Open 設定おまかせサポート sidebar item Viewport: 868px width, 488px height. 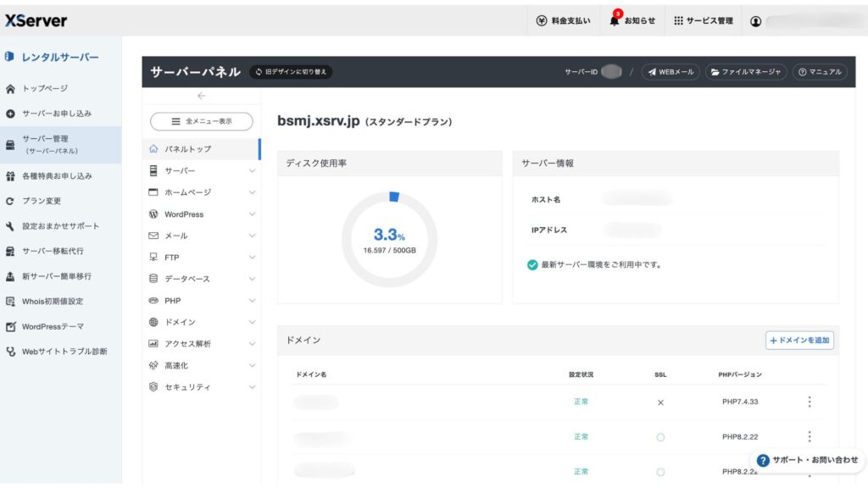click(x=60, y=225)
